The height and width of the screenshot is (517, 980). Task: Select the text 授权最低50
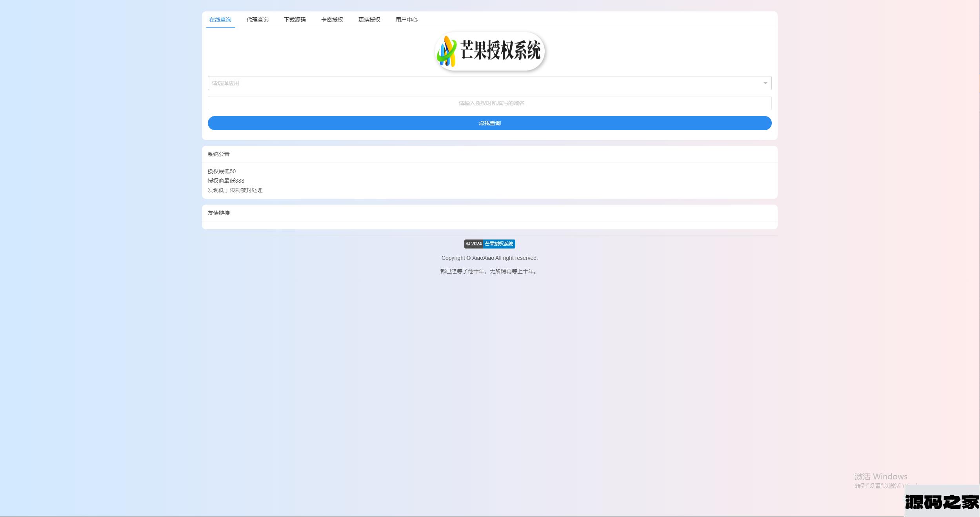(x=222, y=171)
